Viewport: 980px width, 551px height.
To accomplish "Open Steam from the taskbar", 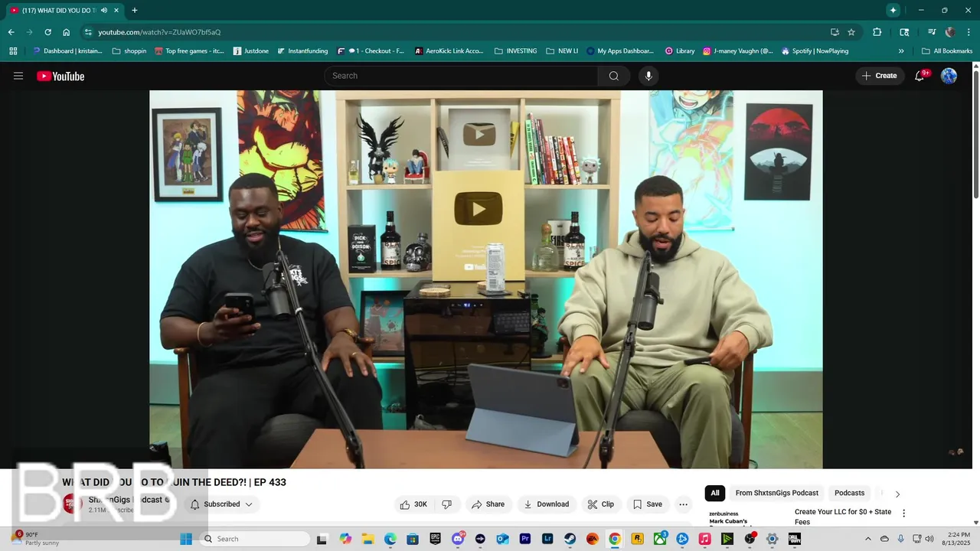I will click(x=570, y=539).
